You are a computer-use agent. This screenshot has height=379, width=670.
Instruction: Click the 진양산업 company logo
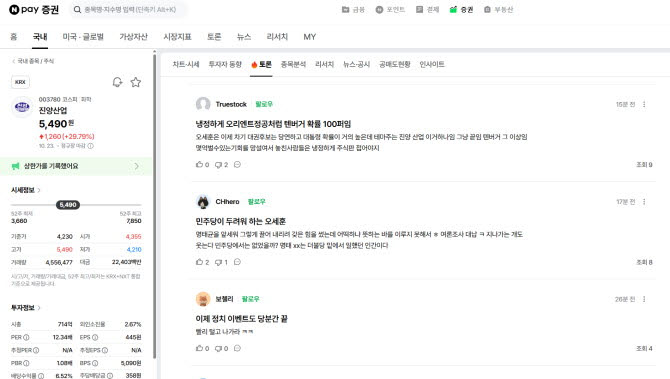[22, 107]
